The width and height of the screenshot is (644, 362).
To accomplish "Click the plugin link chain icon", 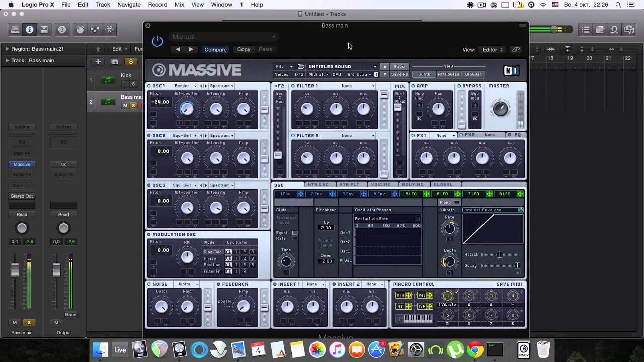I will [516, 49].
